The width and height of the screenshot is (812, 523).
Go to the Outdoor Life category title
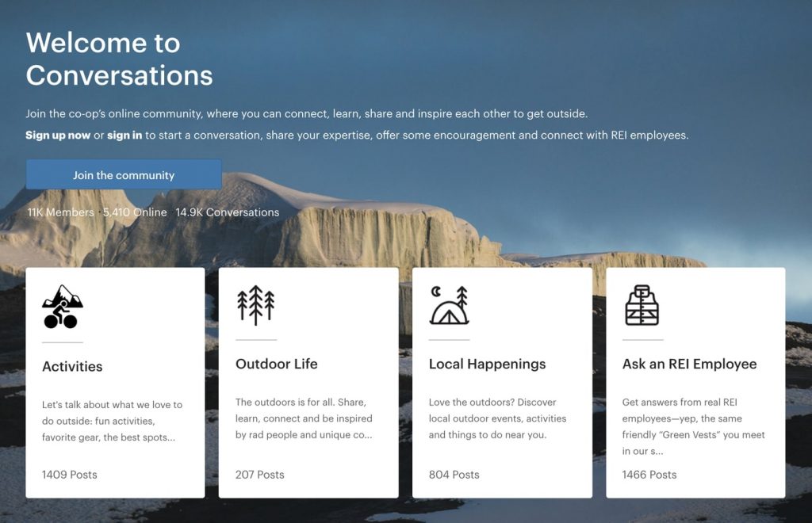[277, 364]
